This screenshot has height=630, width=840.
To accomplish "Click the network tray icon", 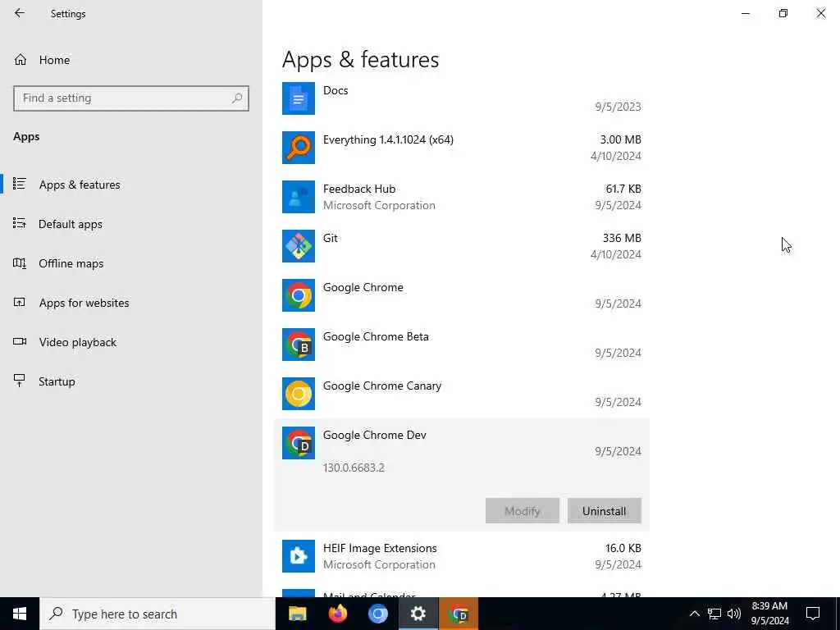I will pos(714,614).
